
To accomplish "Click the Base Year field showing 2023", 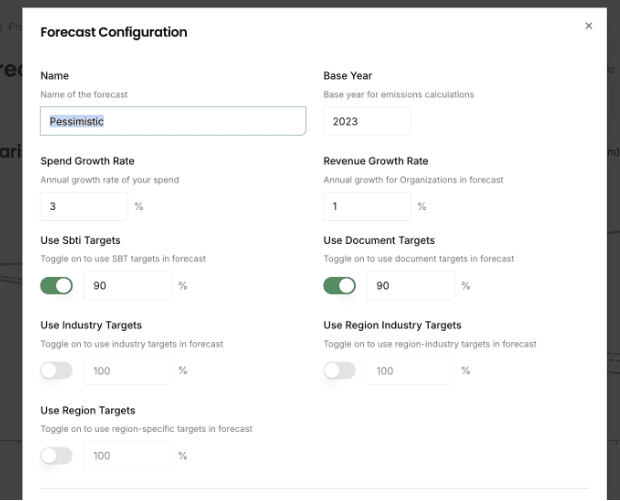I will coord(367,121).
